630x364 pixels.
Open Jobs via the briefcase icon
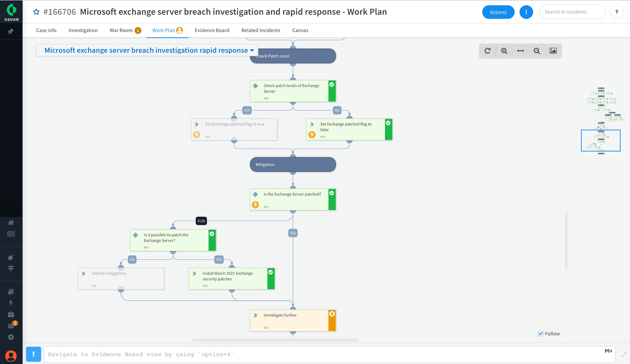[11, 314]
